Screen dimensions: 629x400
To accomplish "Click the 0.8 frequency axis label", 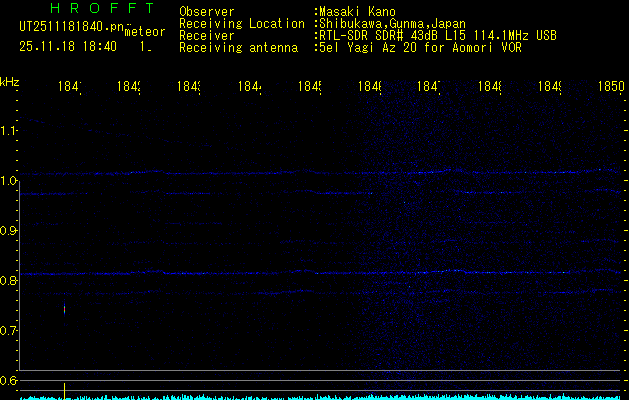I will (x=10, y=281).
